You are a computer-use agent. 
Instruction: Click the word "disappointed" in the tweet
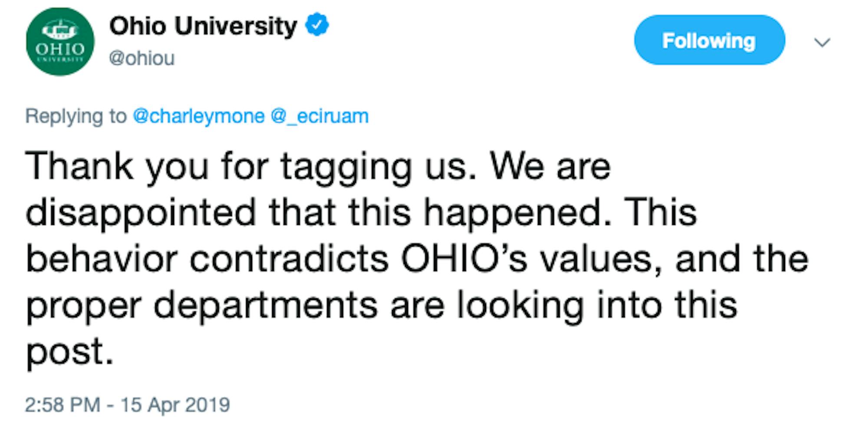(141, 213)
